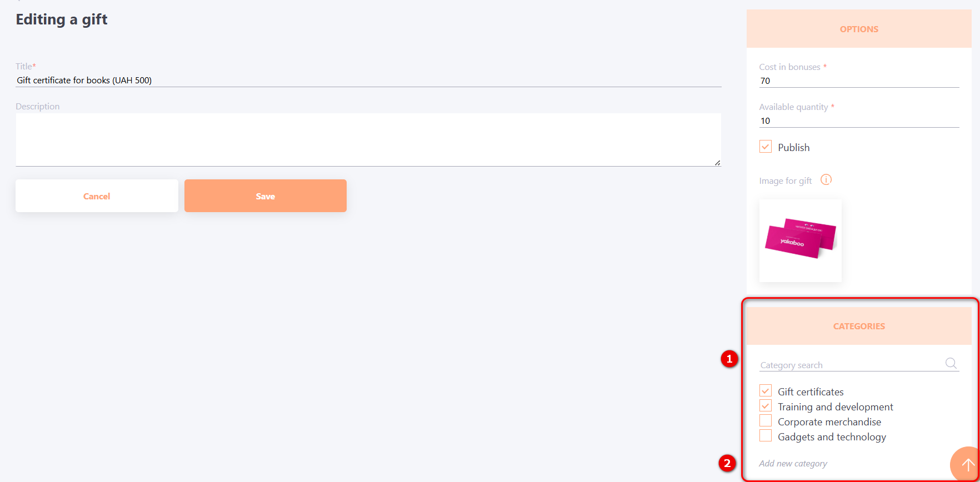
Task: Click the scroll-to-top arrow button
Action: [967, 465]
